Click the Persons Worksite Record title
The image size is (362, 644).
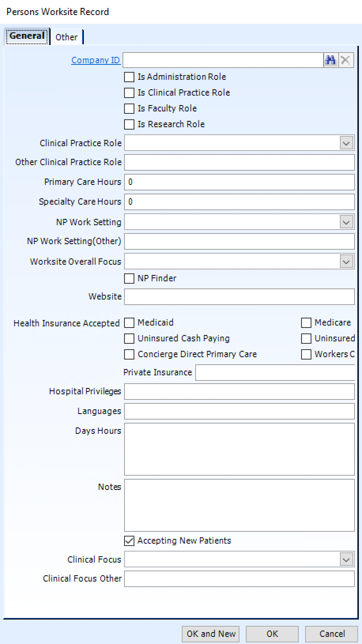click(x=58, y=12)
